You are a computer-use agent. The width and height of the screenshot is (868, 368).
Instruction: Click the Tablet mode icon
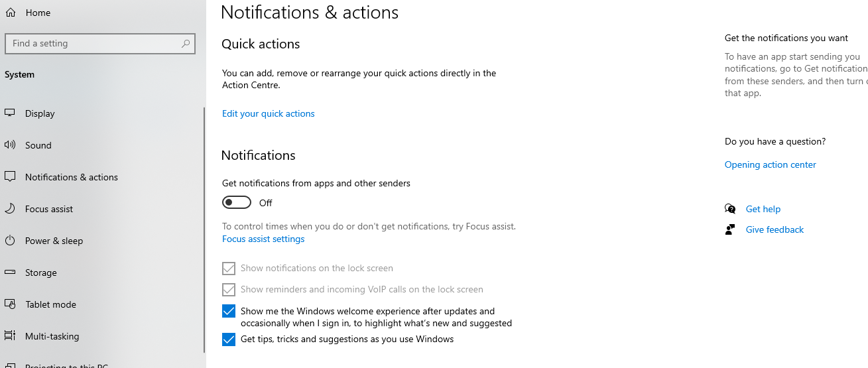point(10,304)
